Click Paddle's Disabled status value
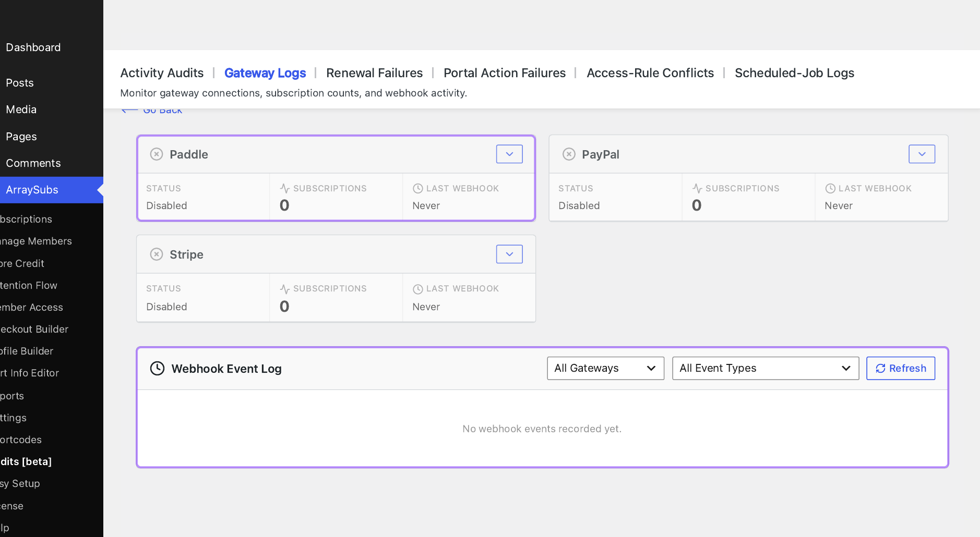Screen dimensions: 980x537 coord(166,205)
